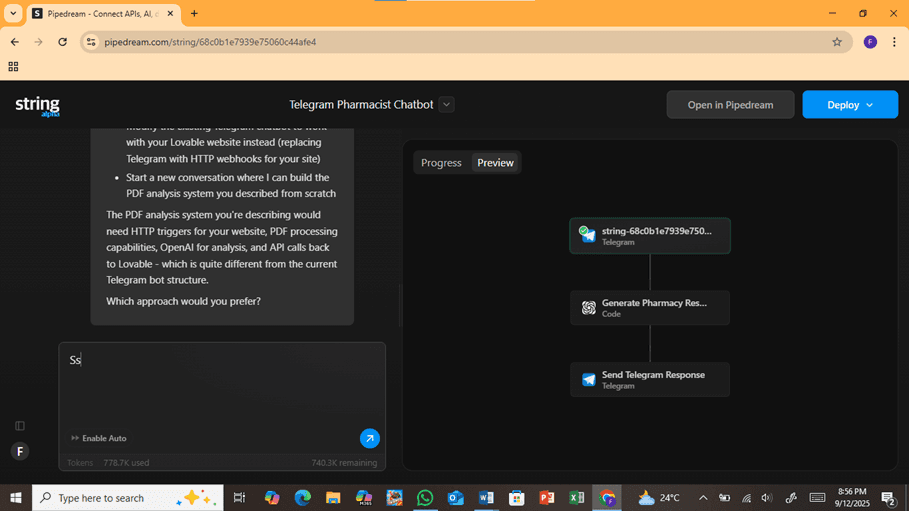This screenshot has height=511, width=909.
Task: Open Copilot from taskbar
Action: click(x=272, y=498)
